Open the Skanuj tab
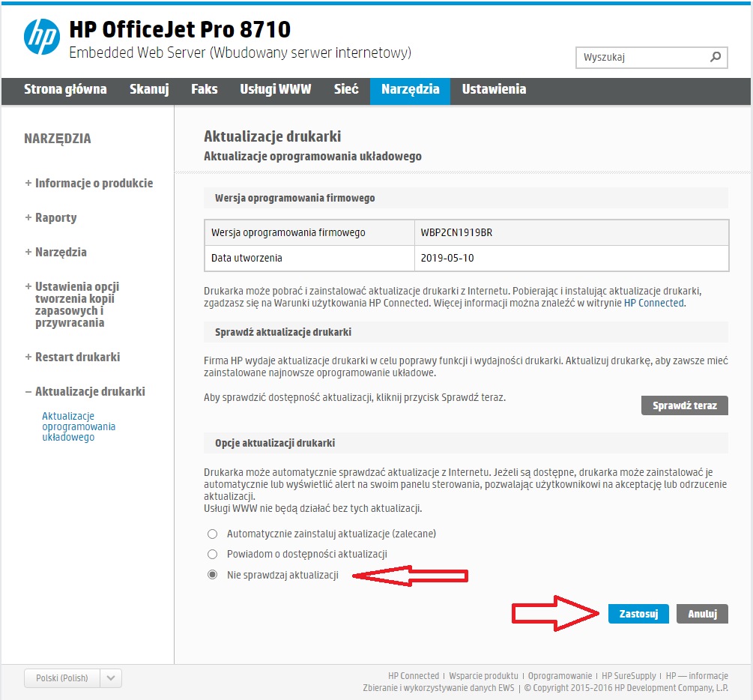 pyautogui.click(x=149, y=89)
